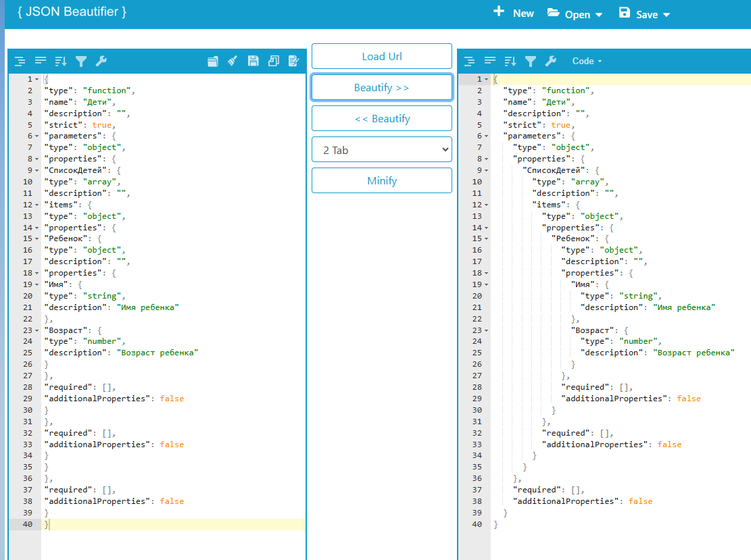
Task: Collapse line 1 fold arrow in right editor
Action: pos(487,80)
